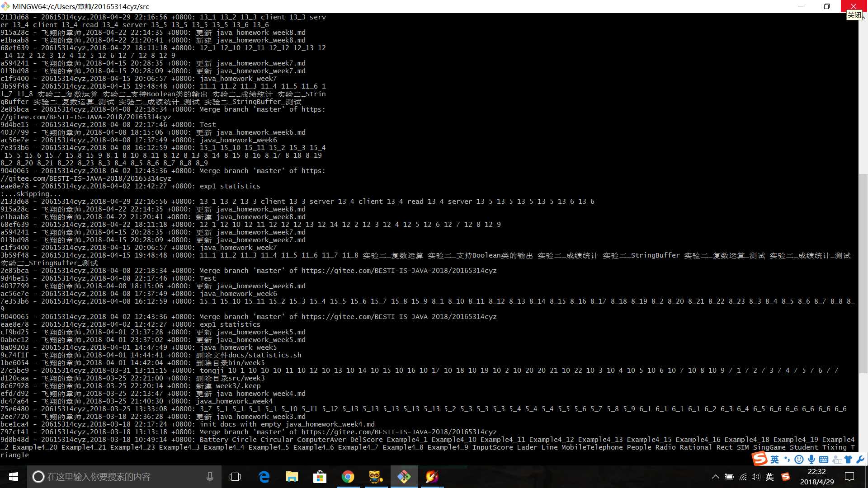Screen dimensions: 868x488
Task: Click commit hash cf9bd25
Action: tap(14, 332)
